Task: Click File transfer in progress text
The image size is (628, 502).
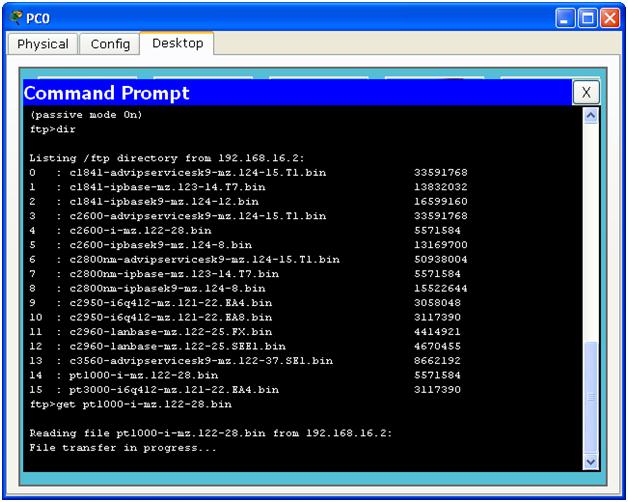Action: coord(123,448)
